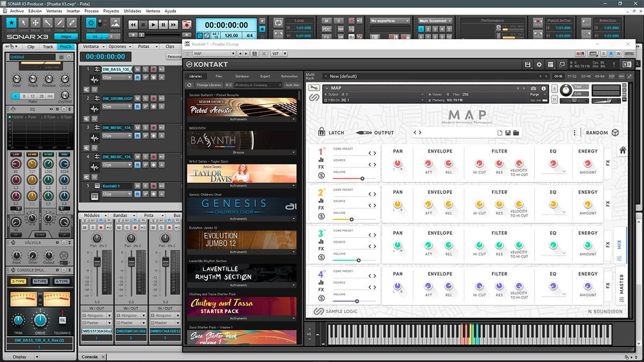Click the Taylor Davis library thumbnail

tap(241, 174)
